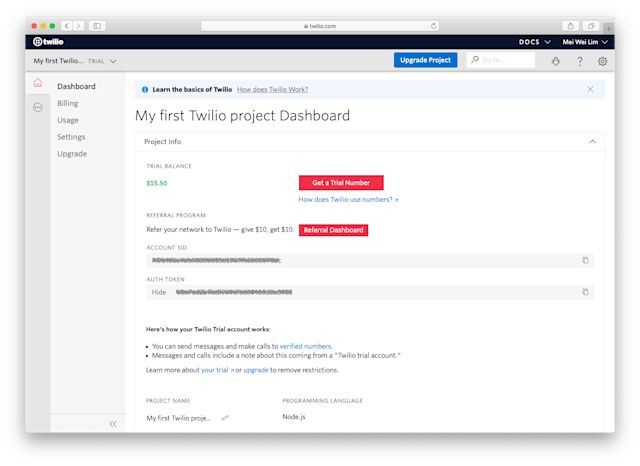Follow How does Twilio Work link
The height and width of the screenshot is (466, 640).
coord(272,89)
